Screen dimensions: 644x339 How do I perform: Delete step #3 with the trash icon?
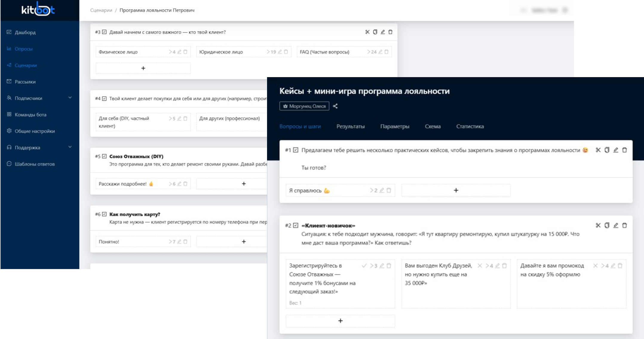pyautogui.click(x=390, y=32)
